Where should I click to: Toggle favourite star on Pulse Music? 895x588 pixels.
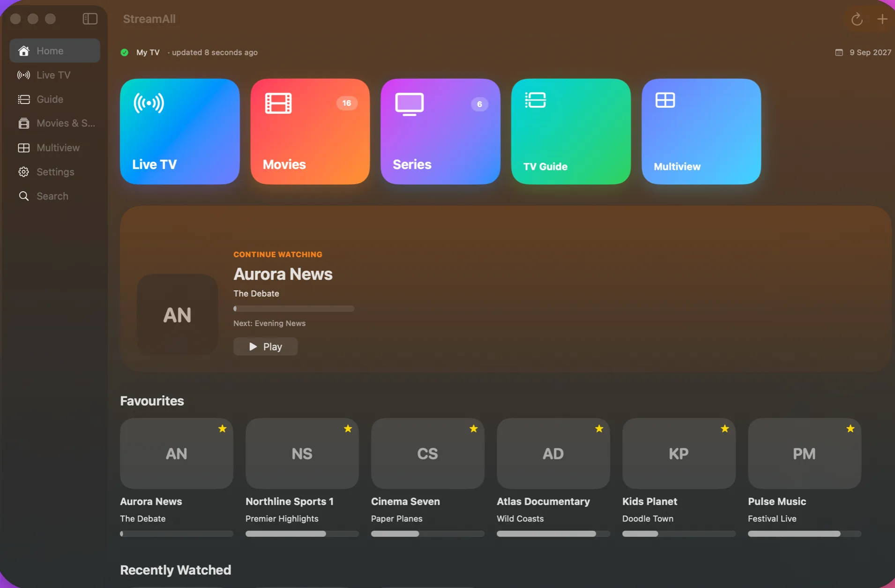coord(850,429)
